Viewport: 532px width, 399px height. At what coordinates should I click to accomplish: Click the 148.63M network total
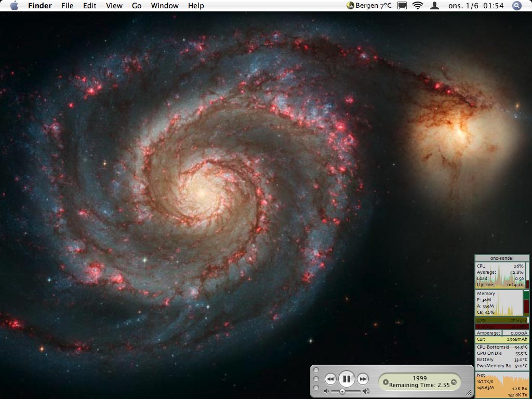click(x=485, y=388)
